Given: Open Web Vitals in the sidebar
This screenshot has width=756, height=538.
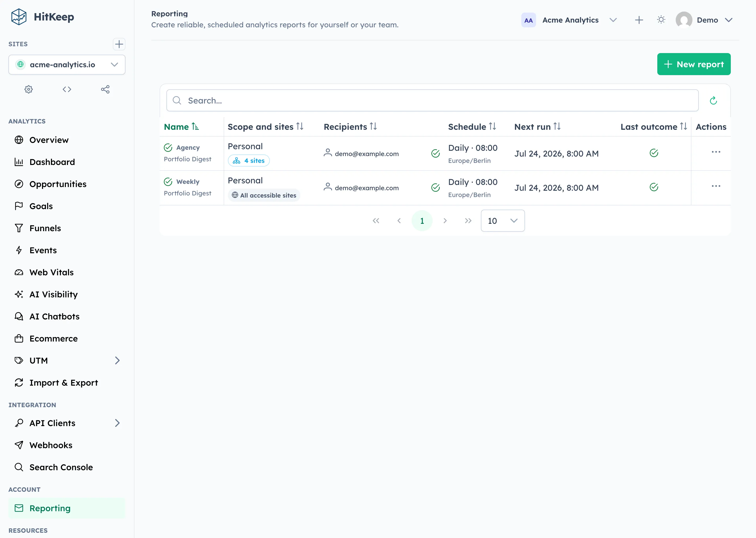Looking at the screenshot, I should [x=67, y=272].
